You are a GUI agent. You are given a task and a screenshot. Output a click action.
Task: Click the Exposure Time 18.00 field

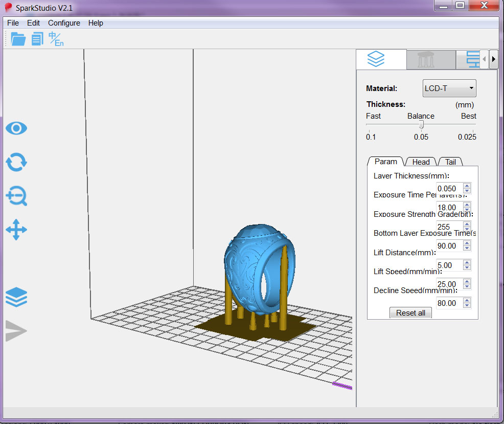[x=449, y=208]
